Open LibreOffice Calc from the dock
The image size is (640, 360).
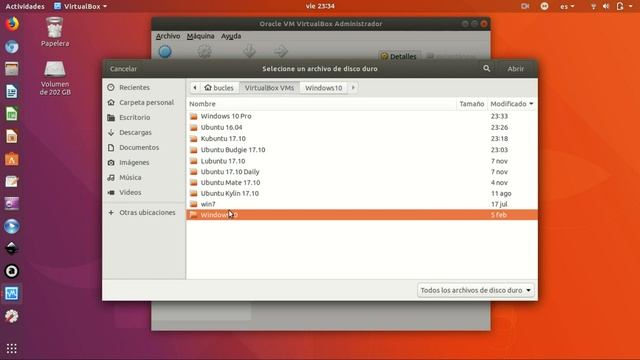coord(12,114)
